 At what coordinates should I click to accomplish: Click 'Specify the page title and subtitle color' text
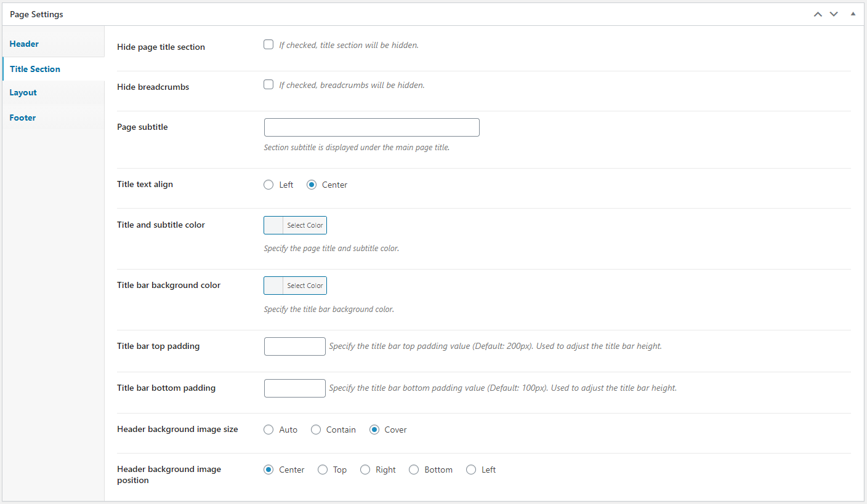[x=331, y=249]
